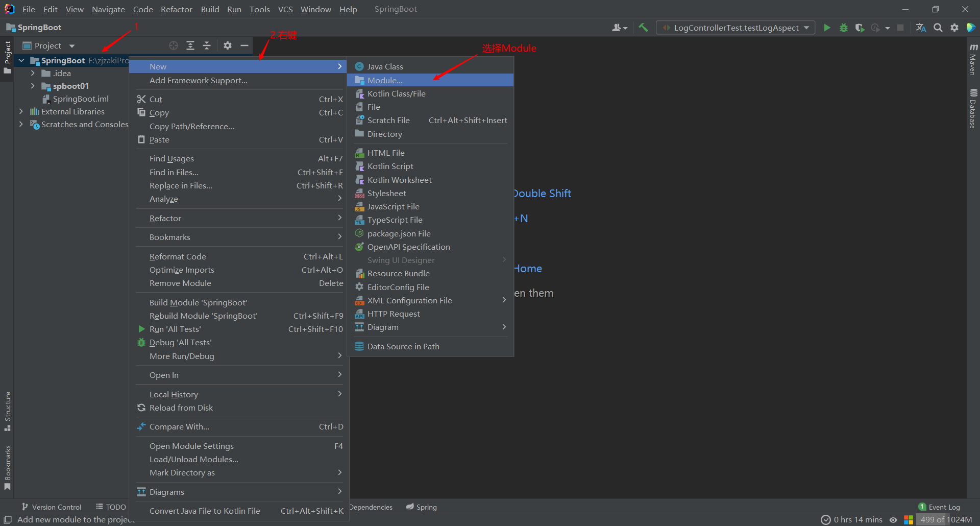Click the user account icon in toolbar
Image resolution: width=980 pixels, height=526 pixels.
coord(619,28)
